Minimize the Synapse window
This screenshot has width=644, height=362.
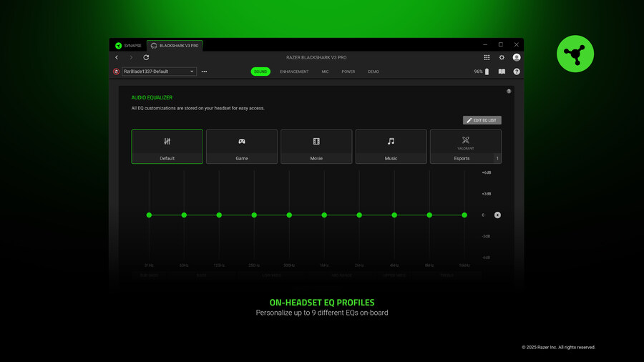coord(485,44)
